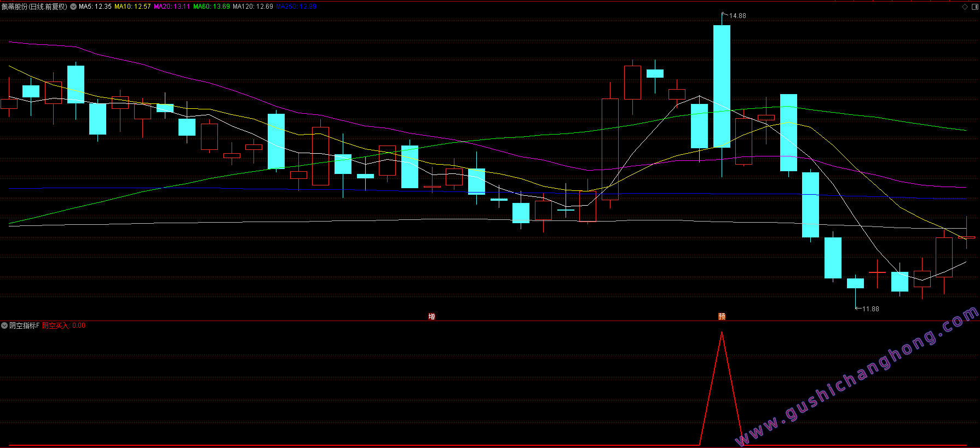Toggle the side panel icon at top right
The width and height of the screenshot is (980, 448).
point(975,7)
